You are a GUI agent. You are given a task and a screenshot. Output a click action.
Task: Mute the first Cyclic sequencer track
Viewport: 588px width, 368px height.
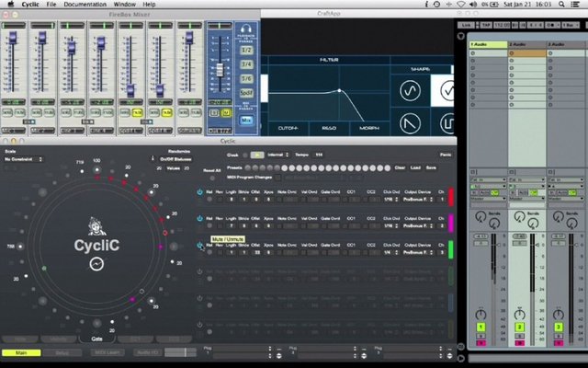point(199,192)
